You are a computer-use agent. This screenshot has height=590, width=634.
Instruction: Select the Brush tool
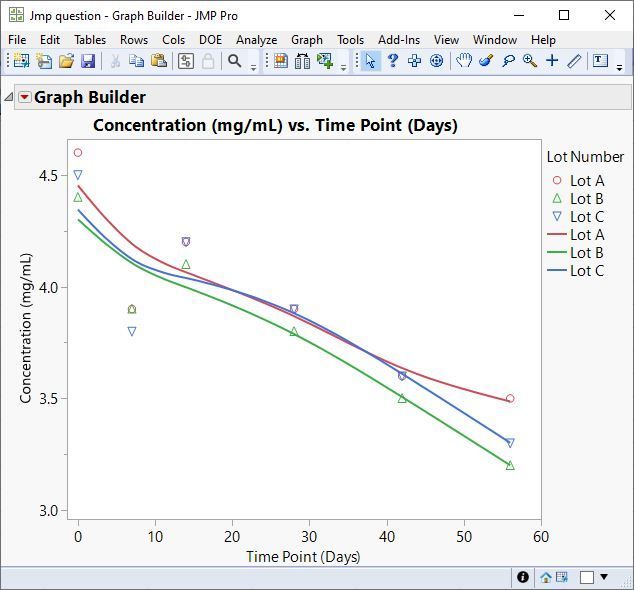486,61
